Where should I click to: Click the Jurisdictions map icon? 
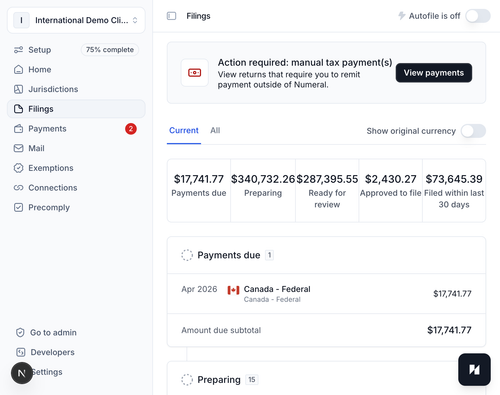pos(18,89)
